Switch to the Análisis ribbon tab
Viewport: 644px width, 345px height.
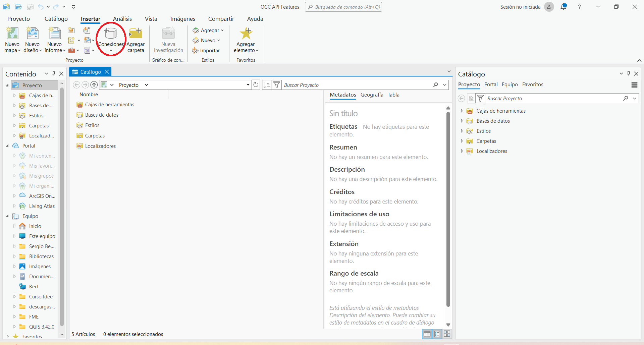122,19
